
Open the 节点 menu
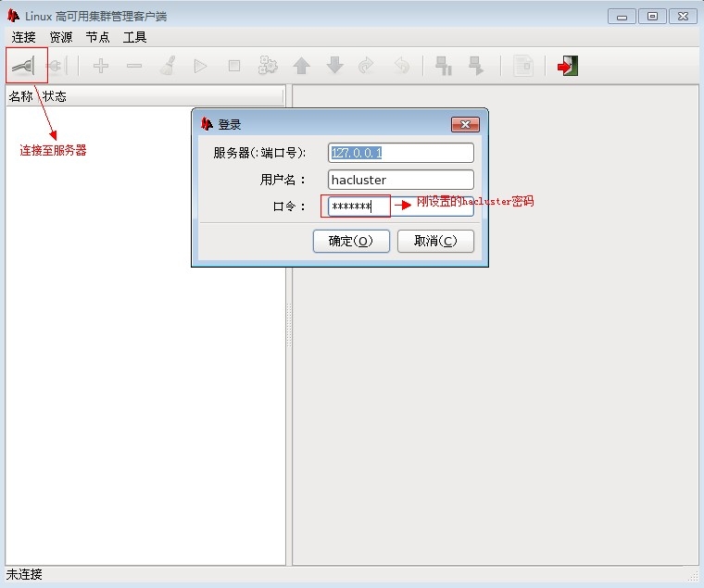[x=97, y=37]
